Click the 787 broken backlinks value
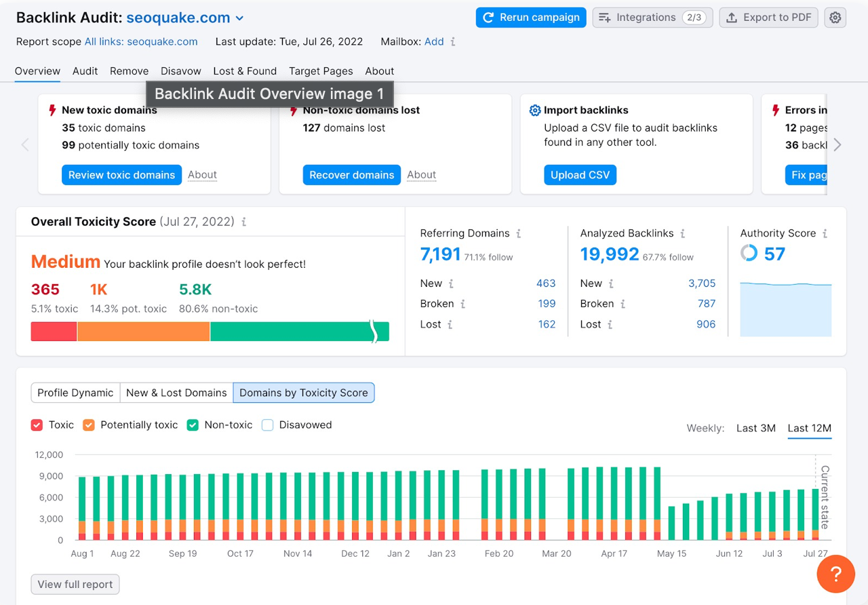This screenshot has width=868, height=605. [707, 304]
